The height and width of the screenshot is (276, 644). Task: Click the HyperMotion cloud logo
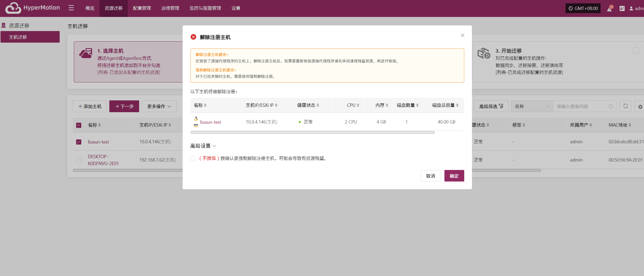[x=13, y=8]
